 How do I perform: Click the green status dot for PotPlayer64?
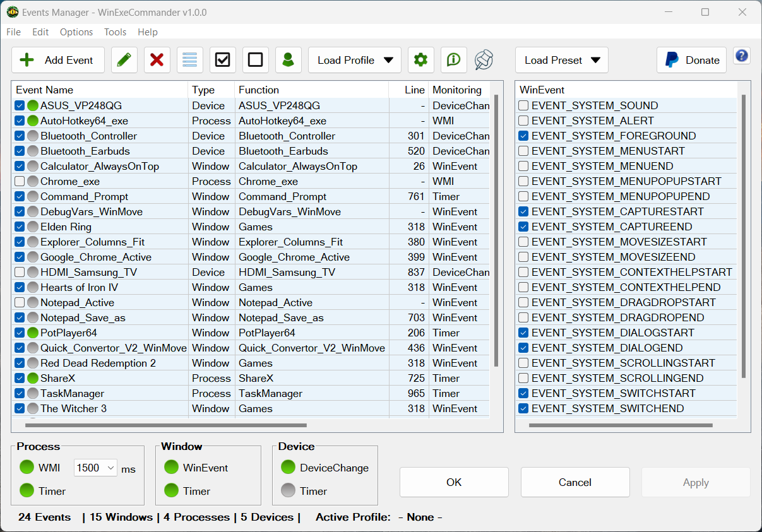[33, 333]
